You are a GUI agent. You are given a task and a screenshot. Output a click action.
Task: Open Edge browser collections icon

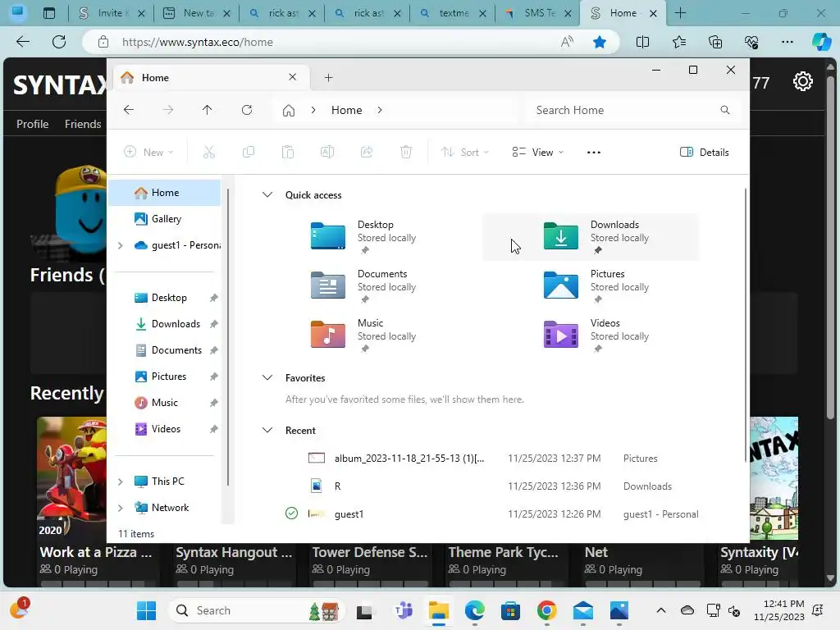click(x=715, y=42)
